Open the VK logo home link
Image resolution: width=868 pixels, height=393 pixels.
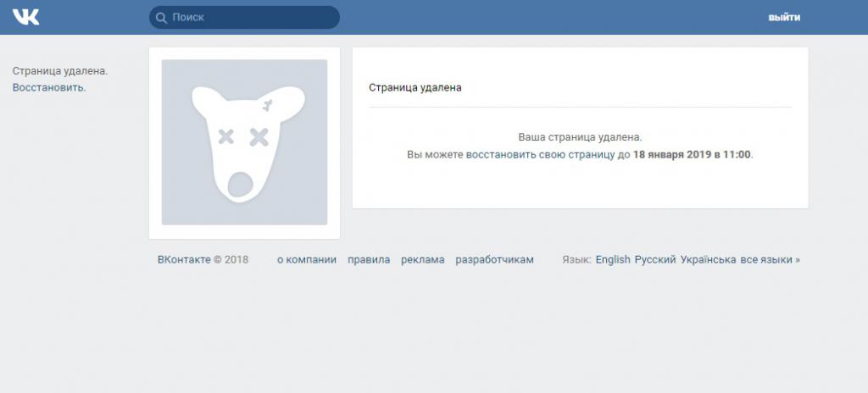(26, 17)
